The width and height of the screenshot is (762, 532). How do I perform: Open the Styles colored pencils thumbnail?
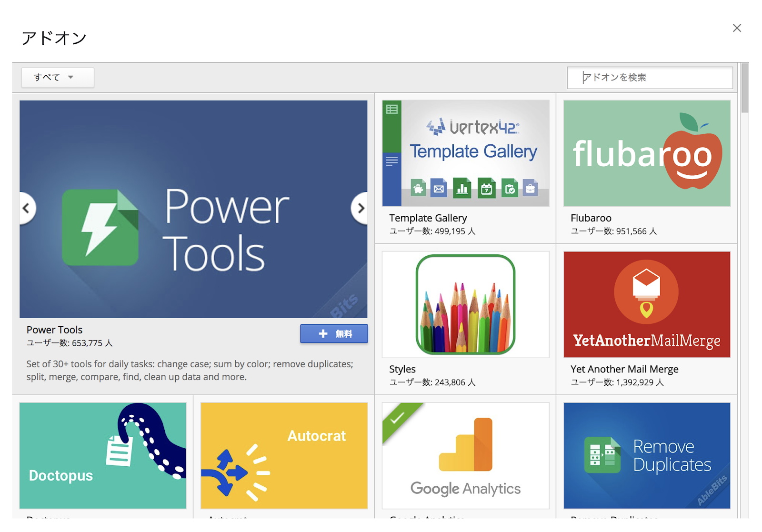pos(466,304)
